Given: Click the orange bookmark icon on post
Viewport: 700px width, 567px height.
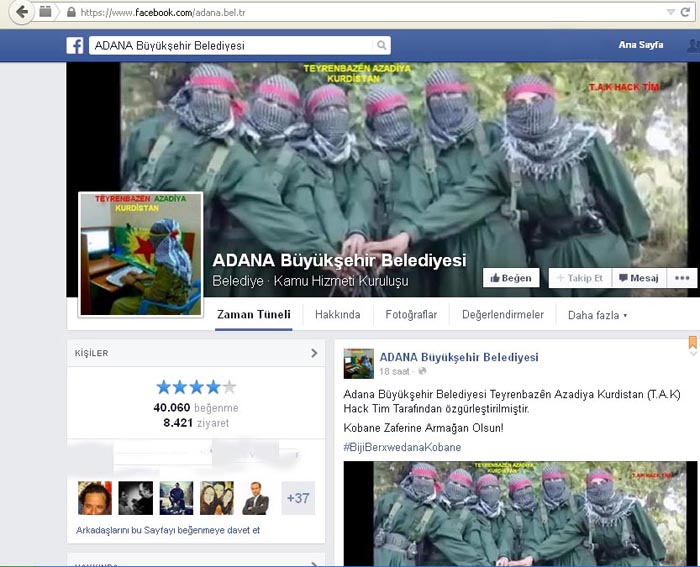Looking at the screenshot, I should [692, 342].
